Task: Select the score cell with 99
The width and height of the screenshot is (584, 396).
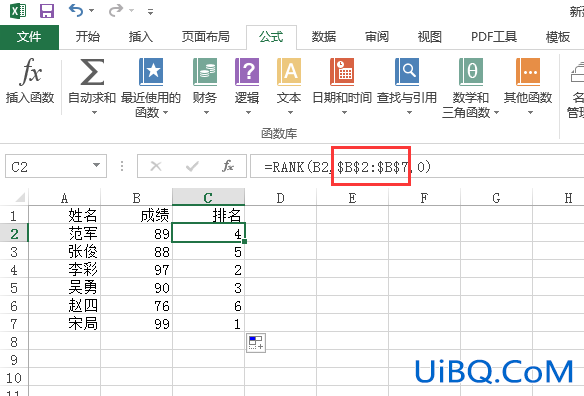Action: (136, 323)
